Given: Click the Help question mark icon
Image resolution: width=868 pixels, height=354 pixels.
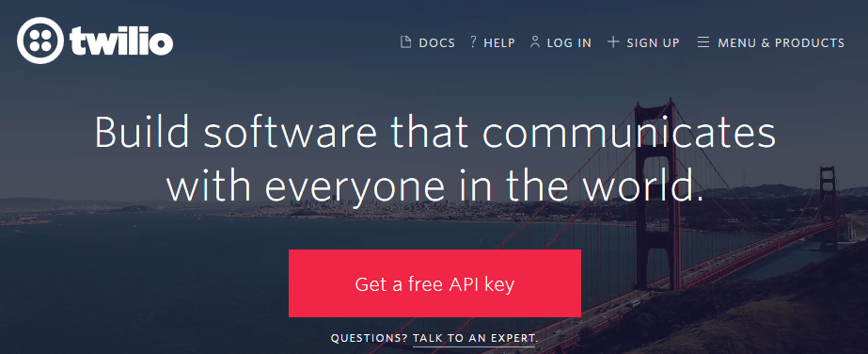Looking at the screenshot, I should (x=473, y=41).
